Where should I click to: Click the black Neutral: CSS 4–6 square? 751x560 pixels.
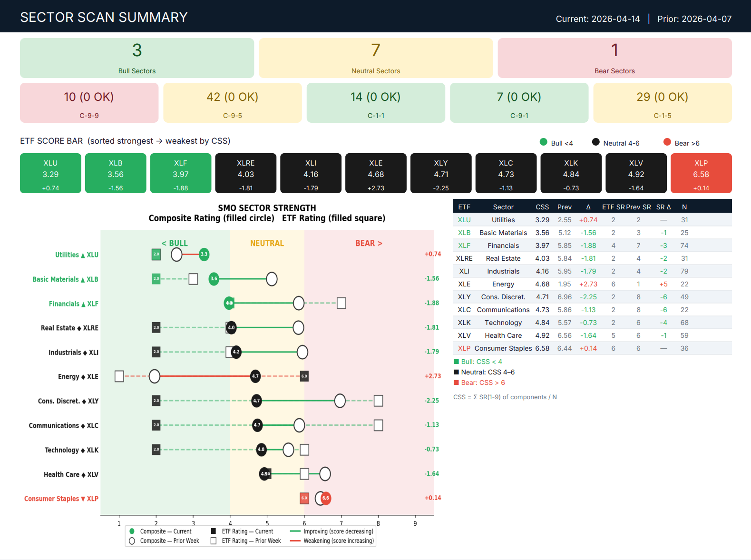coord(457,372)
